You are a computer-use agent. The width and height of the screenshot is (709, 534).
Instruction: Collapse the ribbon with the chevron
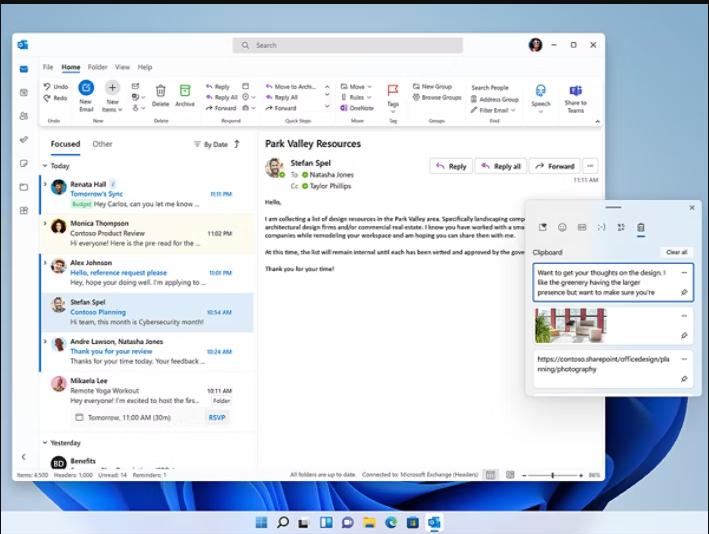pyautogui.click(x=597, y=121)
